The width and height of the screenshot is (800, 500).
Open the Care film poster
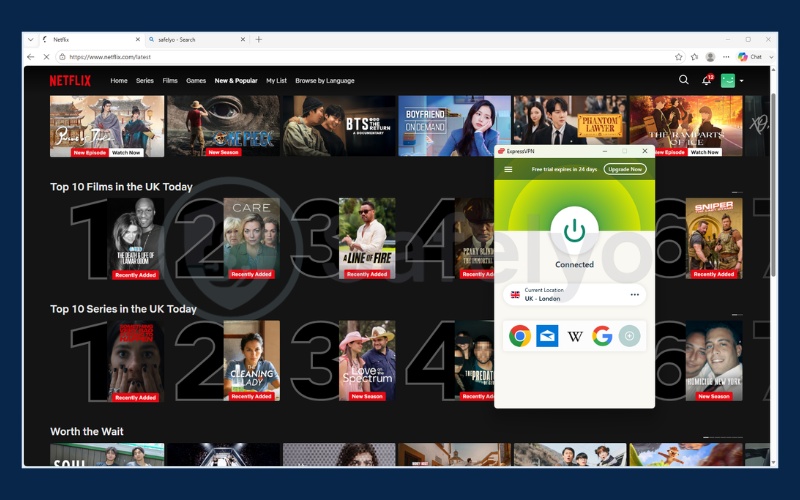[252, 238]
